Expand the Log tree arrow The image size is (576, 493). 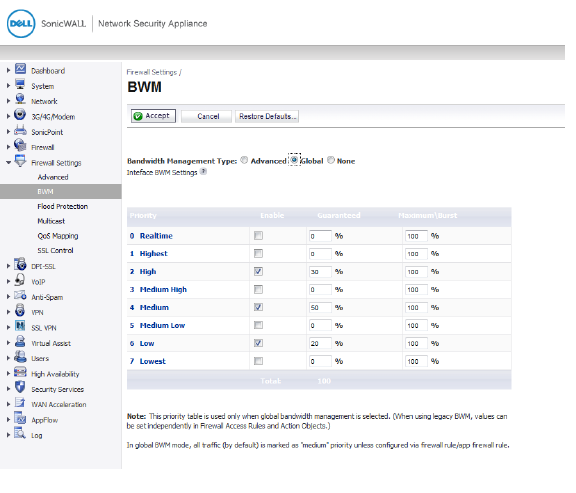(8, 435)
